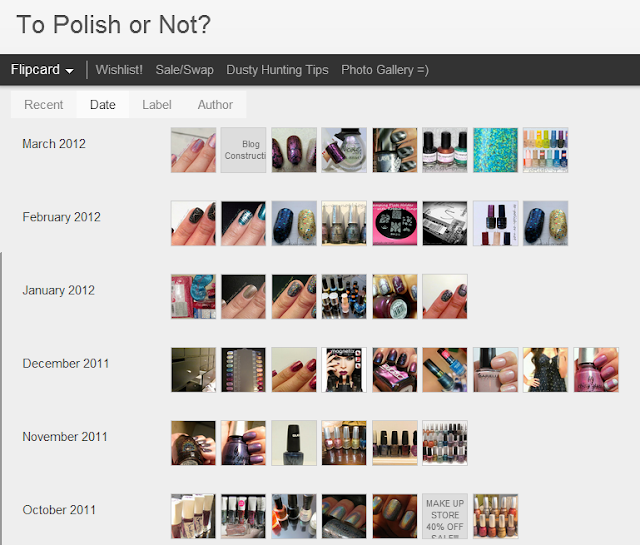This screenshot has width=640, height=545.
Task: Open the first January 2012 packaged polish thumbnail
Action: [x=193, y=296]
